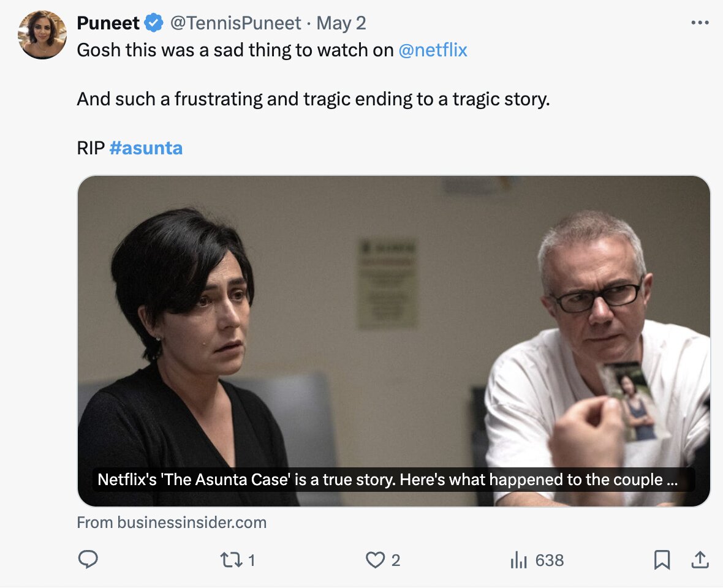Click the repost count showing 1

[251, 559]
